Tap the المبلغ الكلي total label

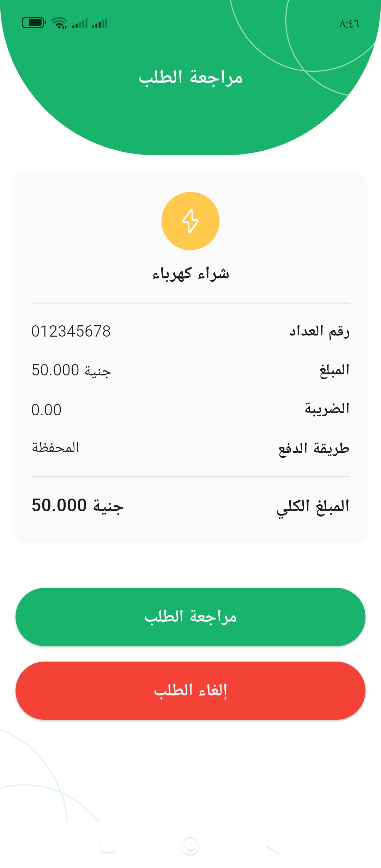click(x=313, y=507)
